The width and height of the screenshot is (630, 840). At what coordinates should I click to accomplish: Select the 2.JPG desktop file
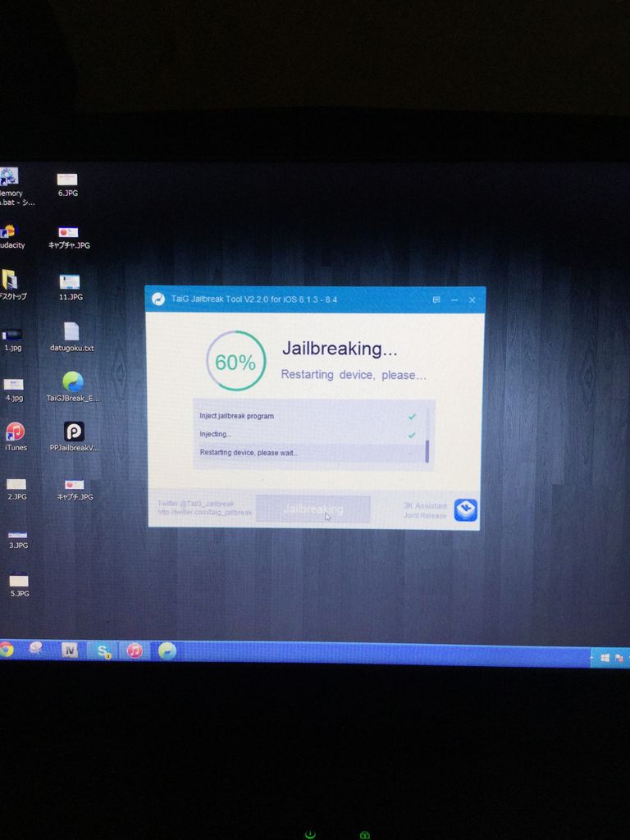pos(16,489)
